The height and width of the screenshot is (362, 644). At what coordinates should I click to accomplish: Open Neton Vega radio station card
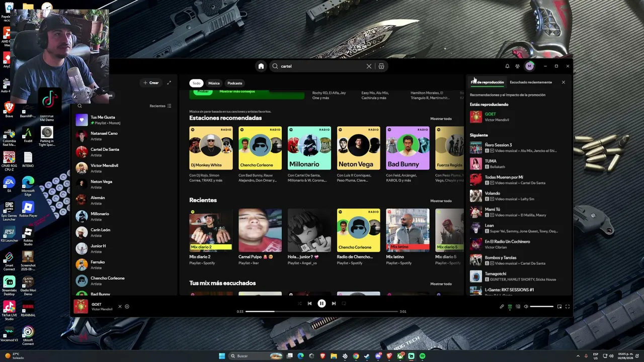point(359,154)
